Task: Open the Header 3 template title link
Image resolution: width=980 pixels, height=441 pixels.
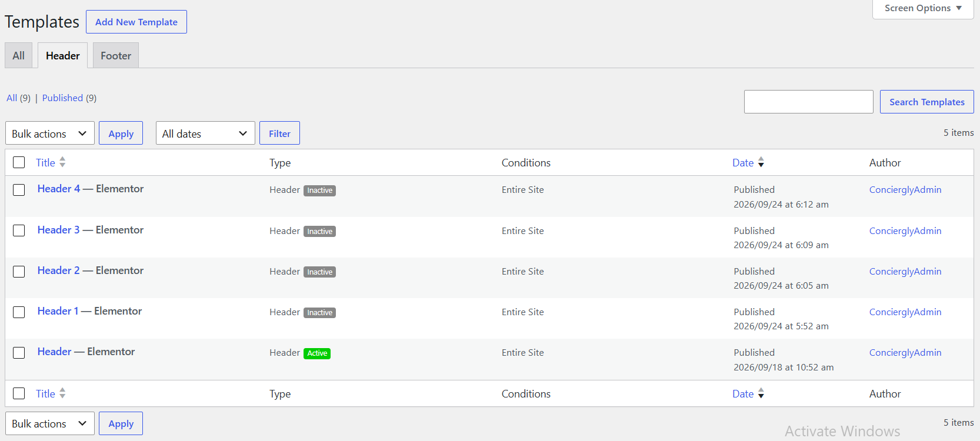Action: pyautogui.click(x=58, y=230)
